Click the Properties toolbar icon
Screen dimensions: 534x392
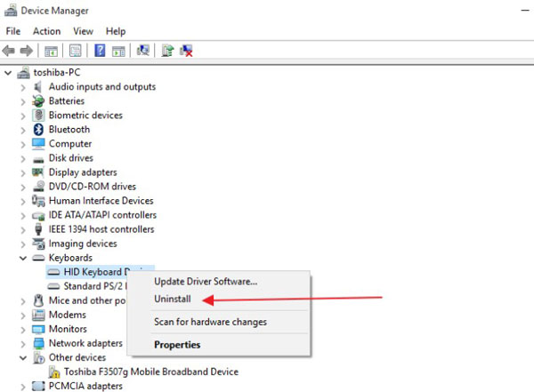pyautogui.click(x=76, y=51)
